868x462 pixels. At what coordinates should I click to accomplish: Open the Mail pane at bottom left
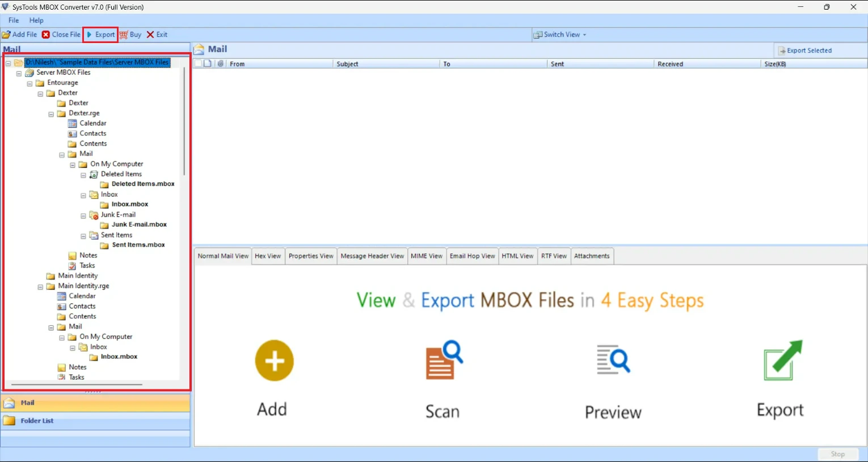click(x=95, y=403)
